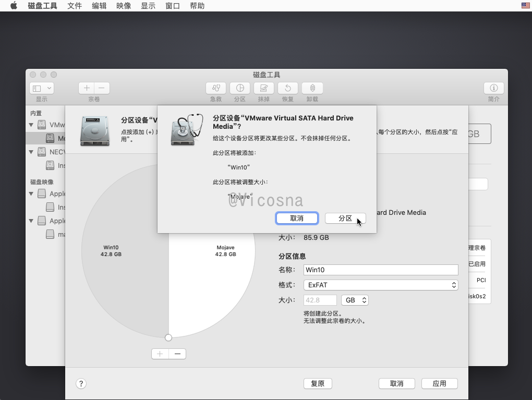This screenshot has height=400, width=532.
Task: Click the 恢复 restore toolbar icon
Action: coord(288,88)
